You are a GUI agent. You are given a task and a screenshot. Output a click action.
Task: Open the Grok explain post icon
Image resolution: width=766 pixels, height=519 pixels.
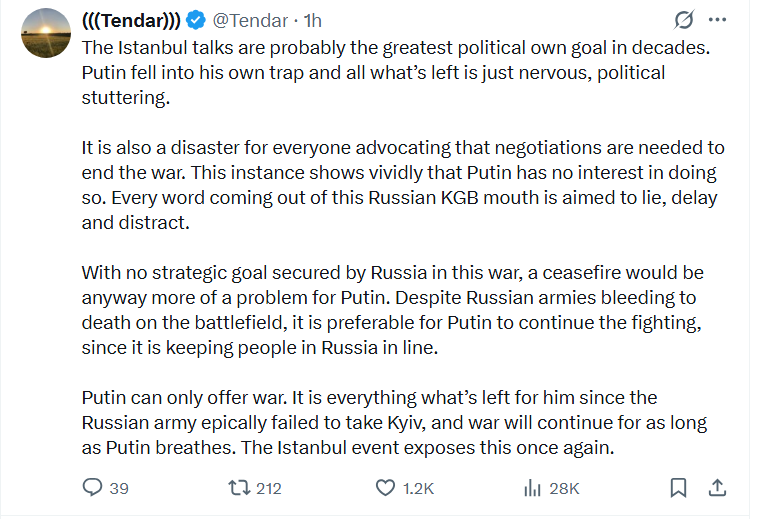[683, 20]
